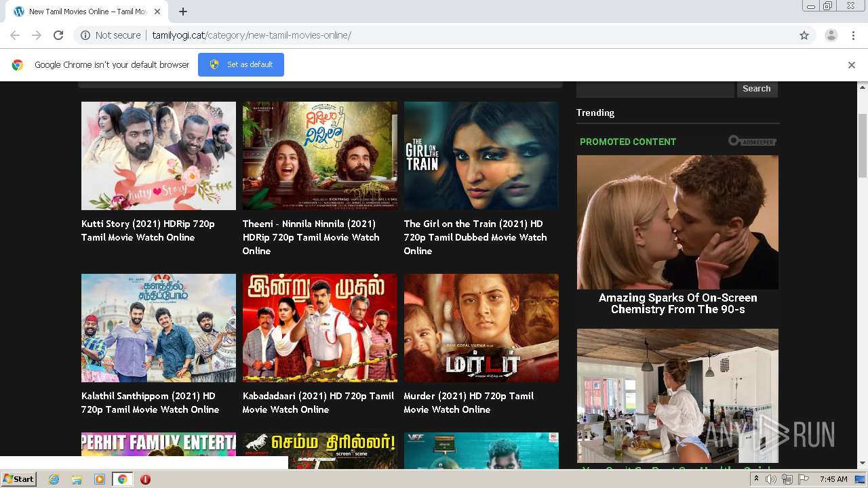Open the volume speaker tray icon

click(771, 479)
